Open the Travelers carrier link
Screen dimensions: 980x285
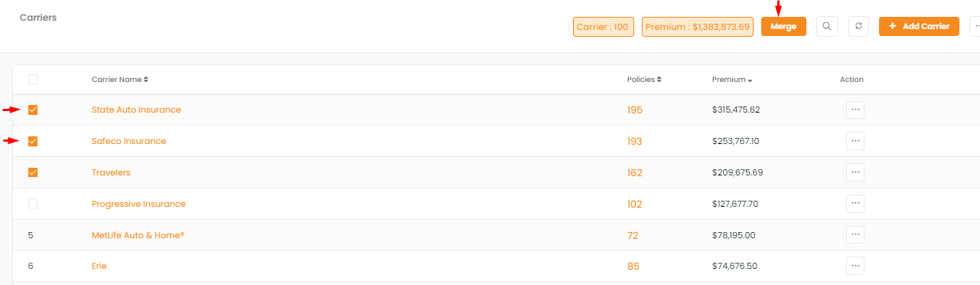tap(111, 172)
